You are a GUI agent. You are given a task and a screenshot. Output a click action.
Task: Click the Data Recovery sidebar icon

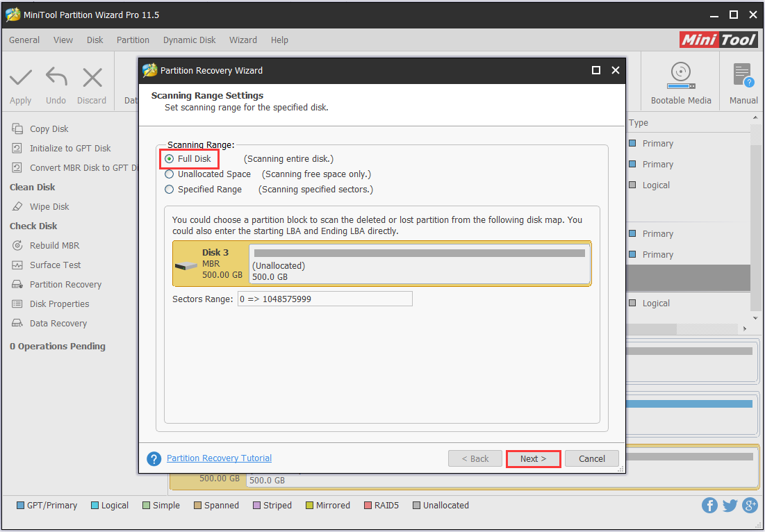click(17, 323)
